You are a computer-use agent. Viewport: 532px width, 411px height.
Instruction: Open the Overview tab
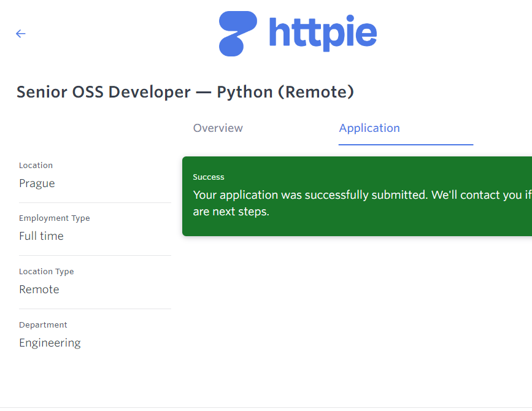(x=218, y=128)
